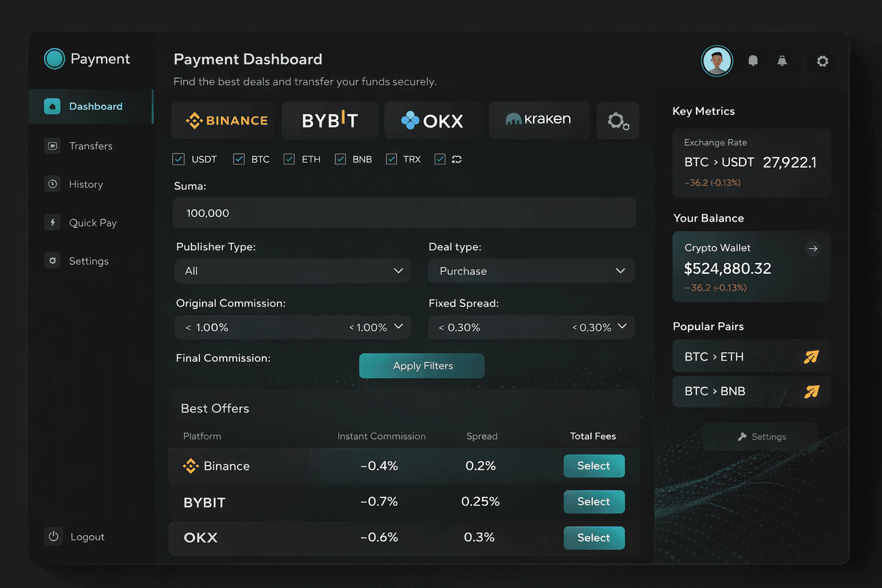Viewport: 882px width, 588px height.
Task: Click the swap icon beside last checkbox
Action: coord(457,159)
